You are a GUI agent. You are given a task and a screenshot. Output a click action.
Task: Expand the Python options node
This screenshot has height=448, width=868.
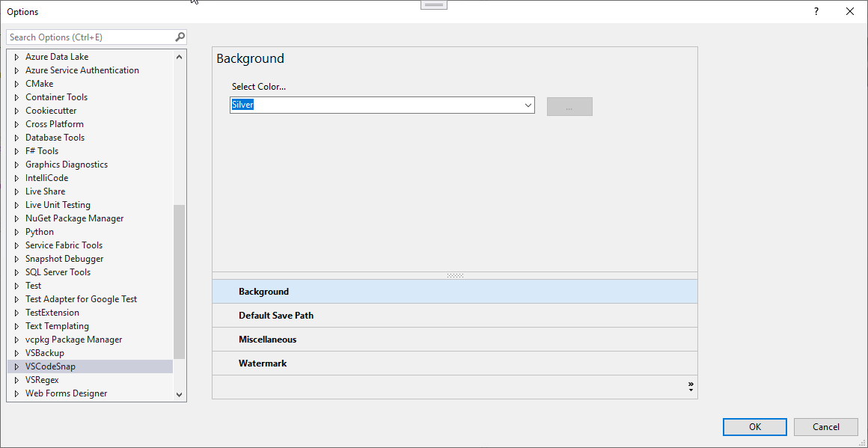pos(16,232)
